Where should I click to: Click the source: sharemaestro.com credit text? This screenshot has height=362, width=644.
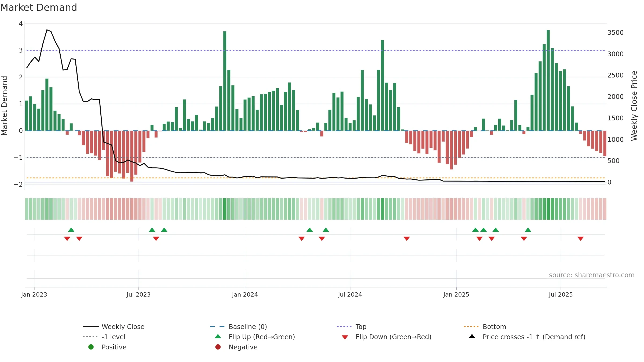592,275
